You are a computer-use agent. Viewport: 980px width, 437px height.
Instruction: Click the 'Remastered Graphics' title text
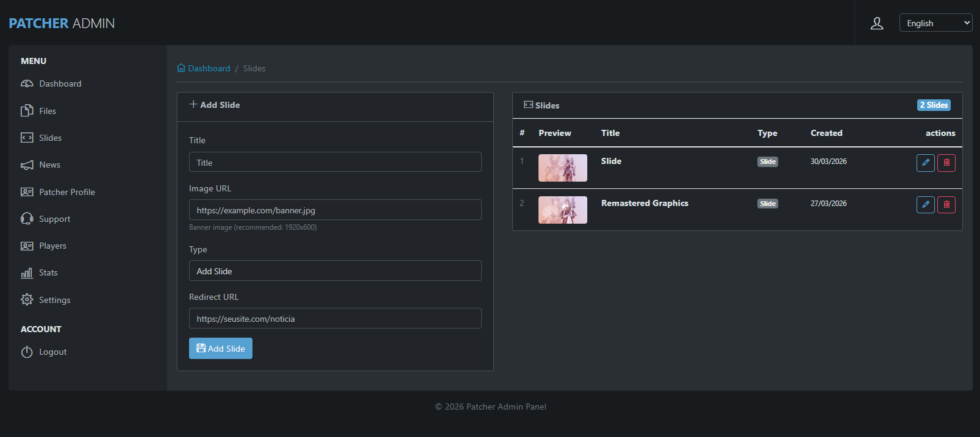pos(645,203)
